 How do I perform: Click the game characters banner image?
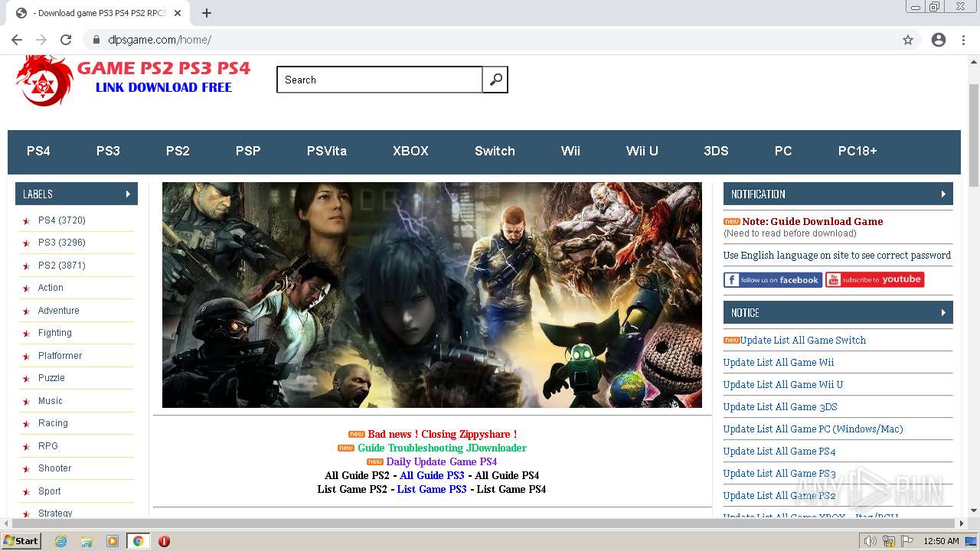(432, 295)
